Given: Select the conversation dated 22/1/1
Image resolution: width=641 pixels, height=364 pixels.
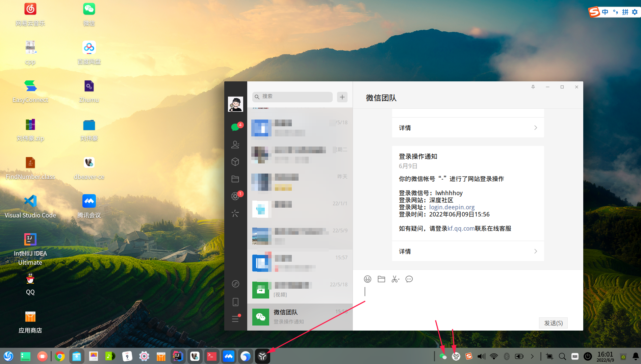Looking at the screenshot, I should 300,209.
